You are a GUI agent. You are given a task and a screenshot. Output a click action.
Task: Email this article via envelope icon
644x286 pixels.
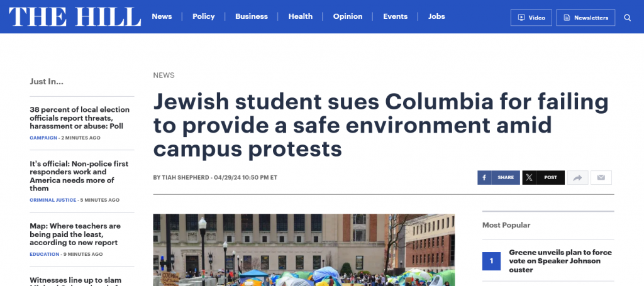tap(601, 178)
